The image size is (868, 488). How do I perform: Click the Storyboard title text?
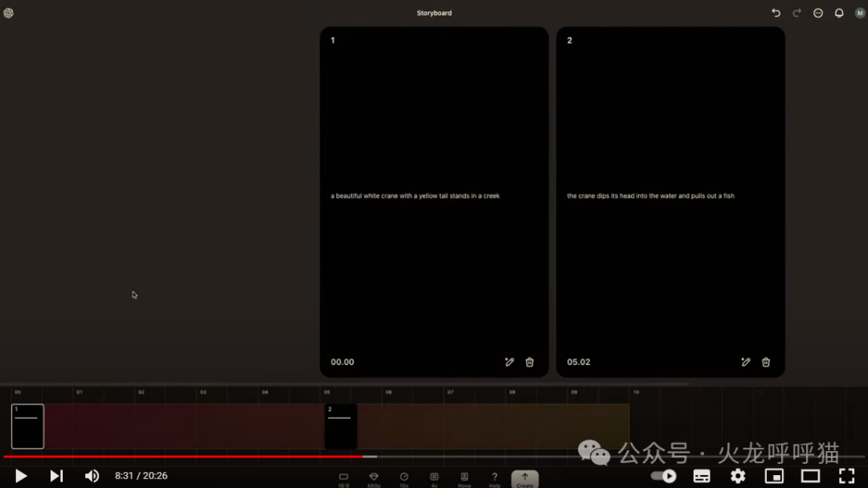pos(434,13)
